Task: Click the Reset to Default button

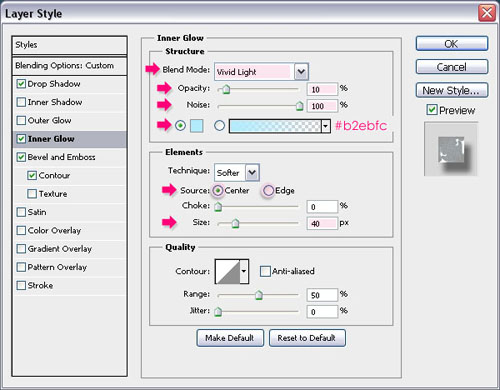Action: click(307, 338)
